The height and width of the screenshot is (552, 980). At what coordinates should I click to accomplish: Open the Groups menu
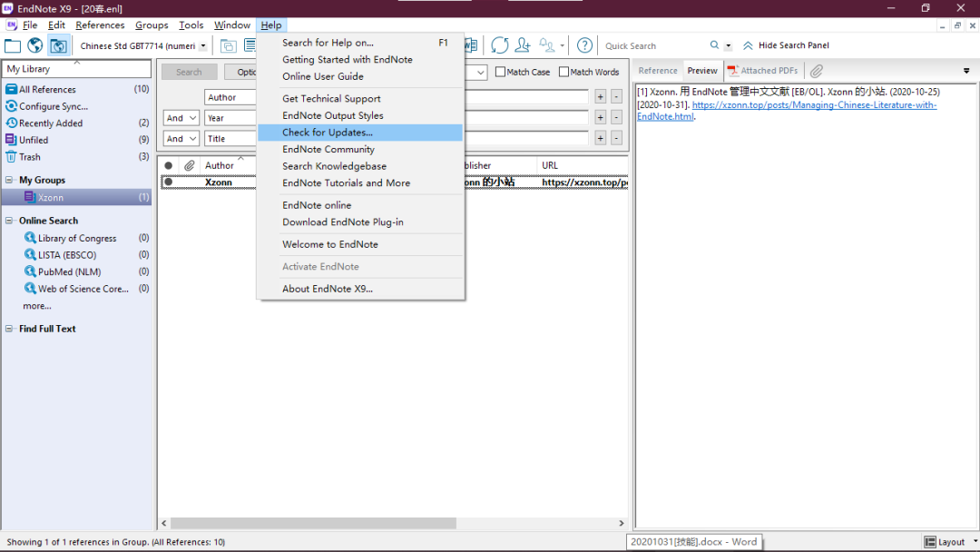pyautogui.click(x=152, y=25)
